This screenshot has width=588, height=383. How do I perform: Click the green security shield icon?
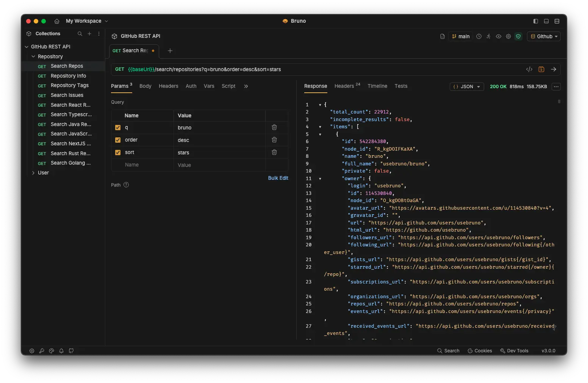[x=518, y=36]
